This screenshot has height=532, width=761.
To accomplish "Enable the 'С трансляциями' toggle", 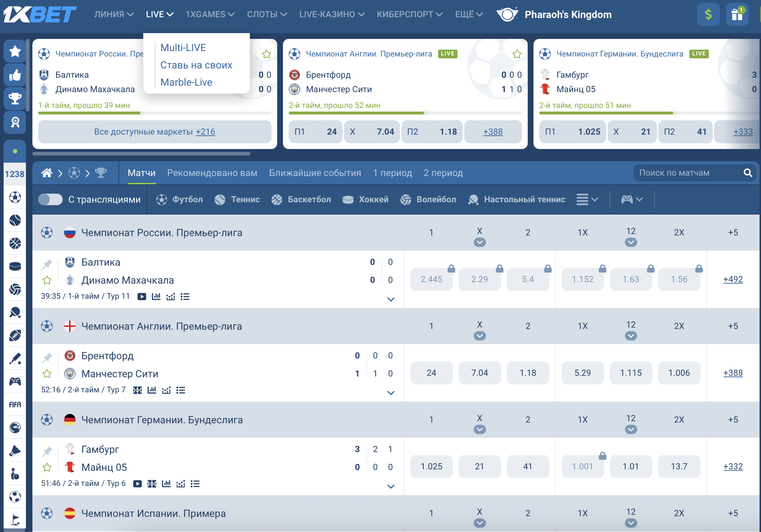I will (50, 199).
